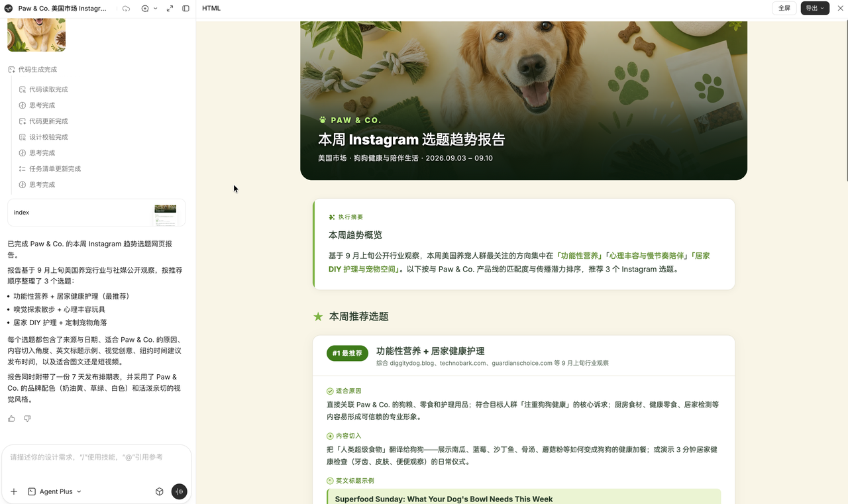The image size is (848, 504).
Task: Like the response with thumbs up
Action: (x=11, y=419)
